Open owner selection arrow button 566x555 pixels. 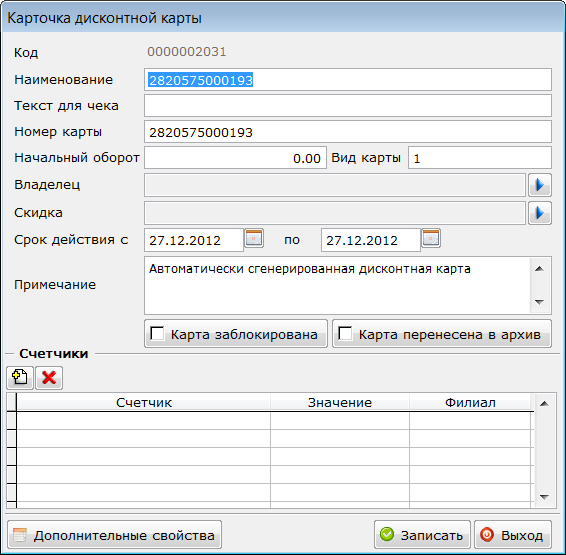click(540, 185)
